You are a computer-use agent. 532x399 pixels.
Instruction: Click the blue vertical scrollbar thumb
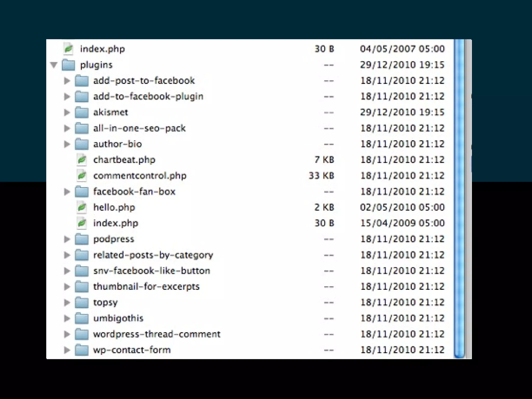click(459, 199)
